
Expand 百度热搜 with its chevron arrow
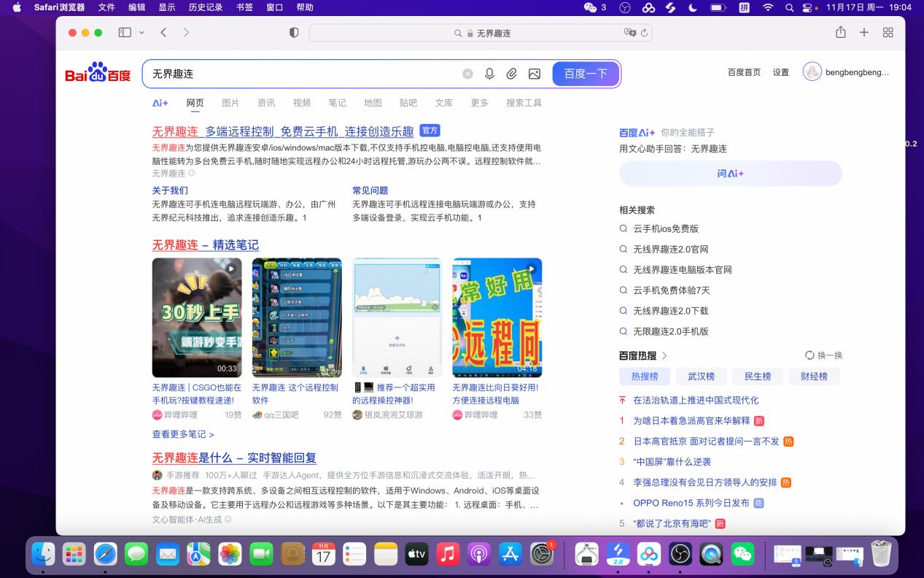point(664,355)
